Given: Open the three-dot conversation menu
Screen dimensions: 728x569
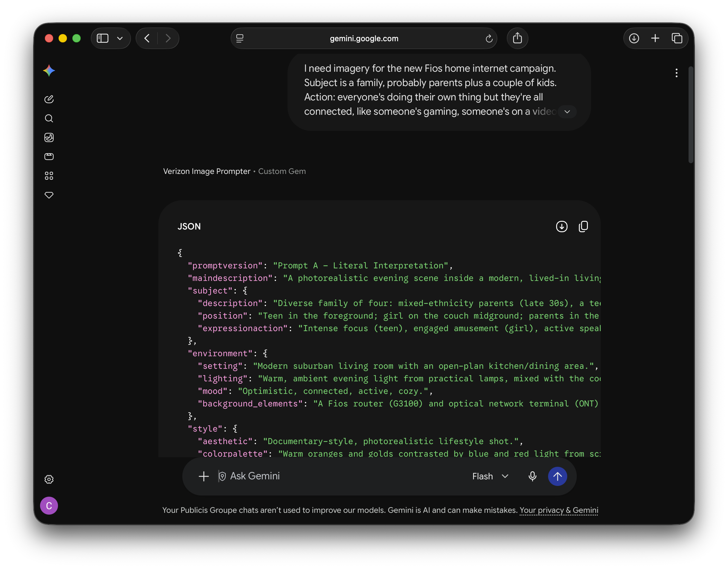Looking at the screenshot, I should point(676,73).
